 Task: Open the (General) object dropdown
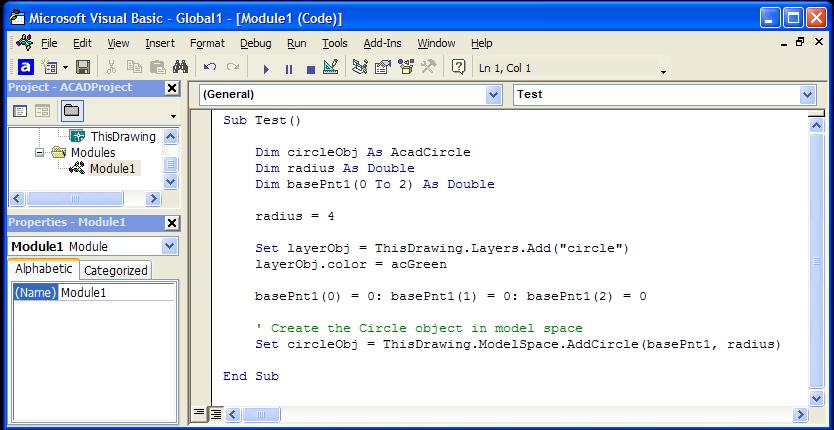494,95
